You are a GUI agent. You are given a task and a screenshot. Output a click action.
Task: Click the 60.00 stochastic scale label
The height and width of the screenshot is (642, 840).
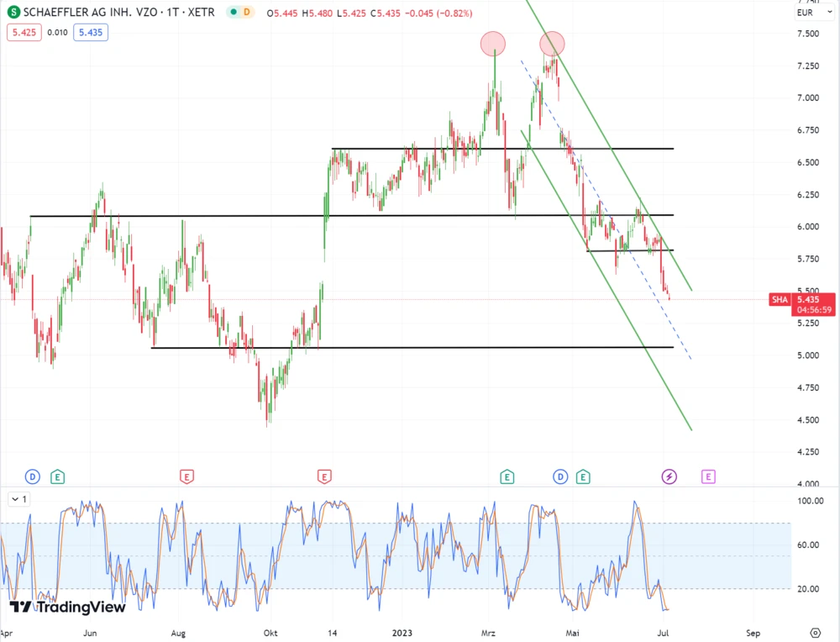pos(808,545)
